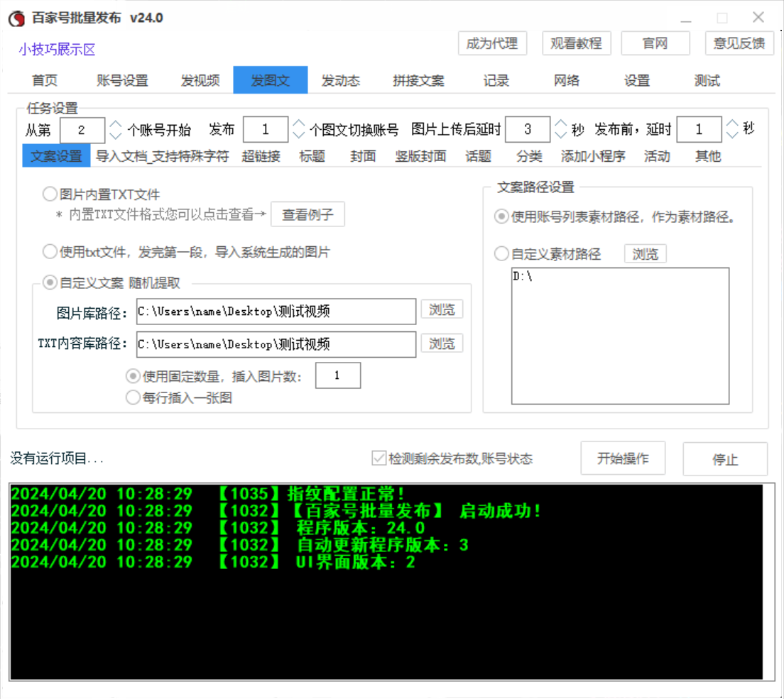Browse for 图片库路径 folder
Image resolution: width=784 pixels, height=699 pixels.
(x=442, y=309)
